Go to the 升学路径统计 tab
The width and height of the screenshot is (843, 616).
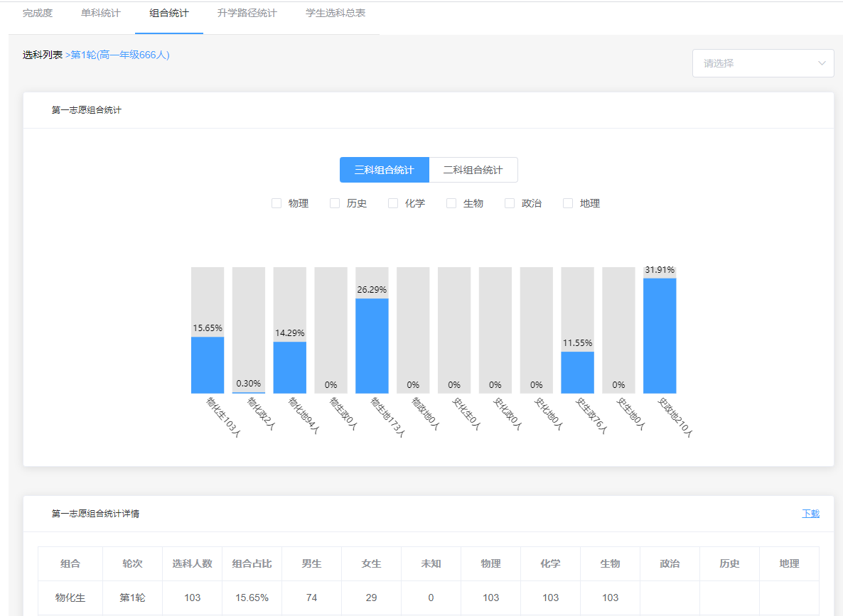click(x=247, y=13)
